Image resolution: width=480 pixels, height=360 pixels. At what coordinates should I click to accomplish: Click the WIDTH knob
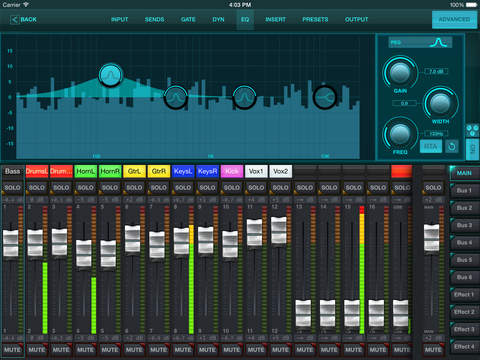(x=441, y=103)
